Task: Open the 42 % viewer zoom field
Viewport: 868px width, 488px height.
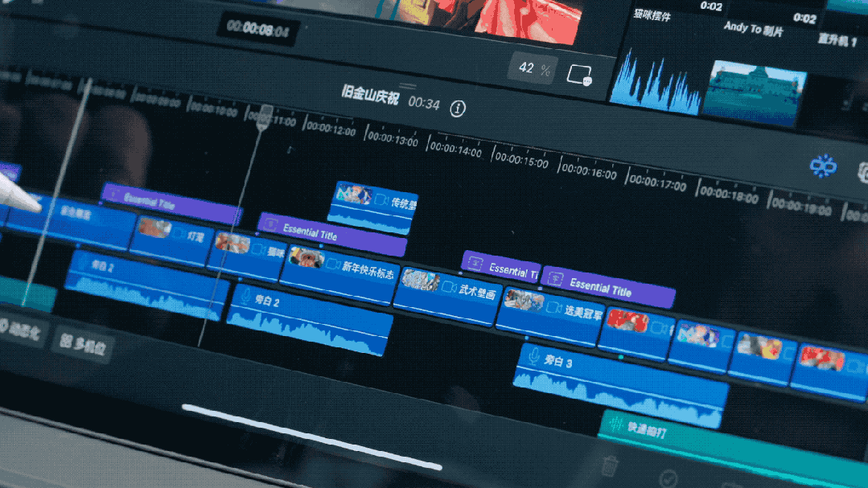Action: [533, 68]
